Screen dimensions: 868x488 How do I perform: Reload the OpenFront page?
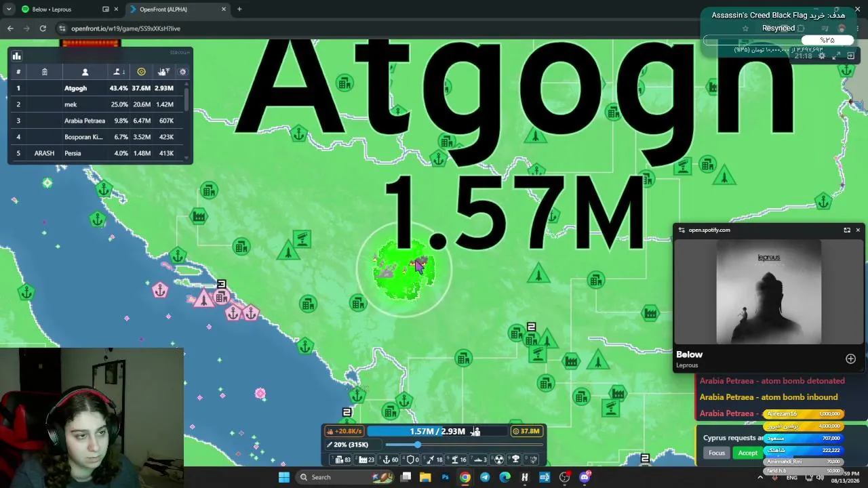[x=43, y=28]
